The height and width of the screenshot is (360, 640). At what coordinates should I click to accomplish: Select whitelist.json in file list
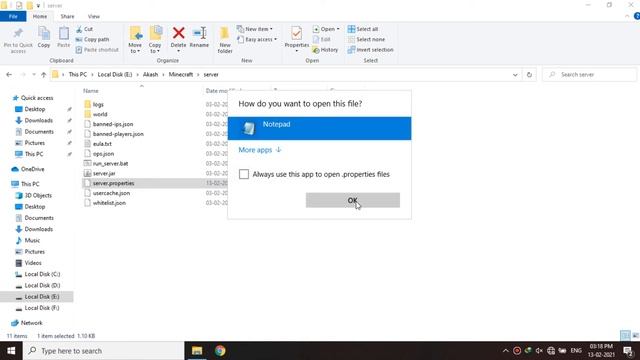pos(109,203)
